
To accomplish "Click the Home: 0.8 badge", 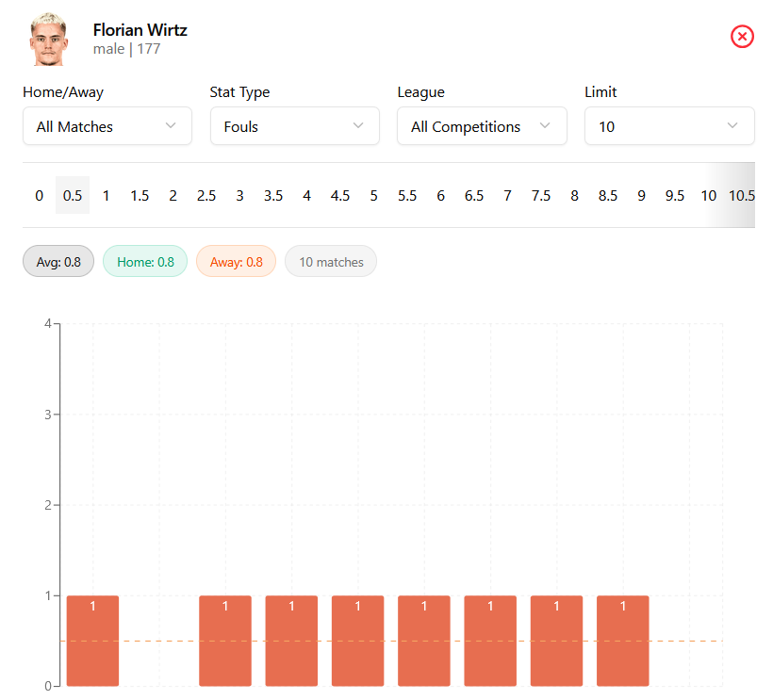I will pyautogui.click(x=145, y=262).
